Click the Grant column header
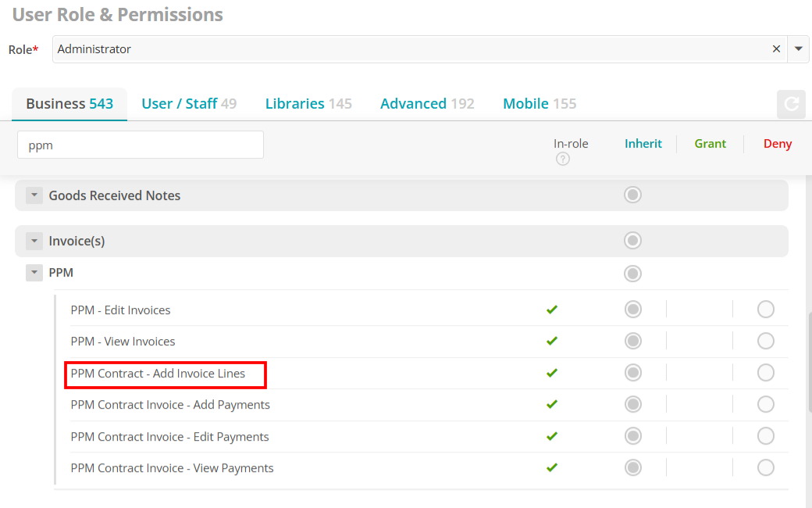The image size is (812, 508). click(710, 144)
